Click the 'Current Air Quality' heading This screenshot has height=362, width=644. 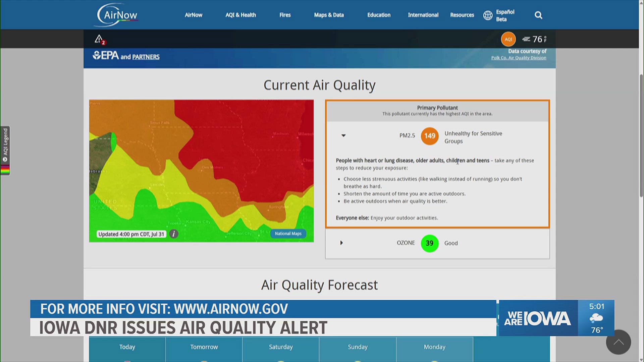[319, 85]
